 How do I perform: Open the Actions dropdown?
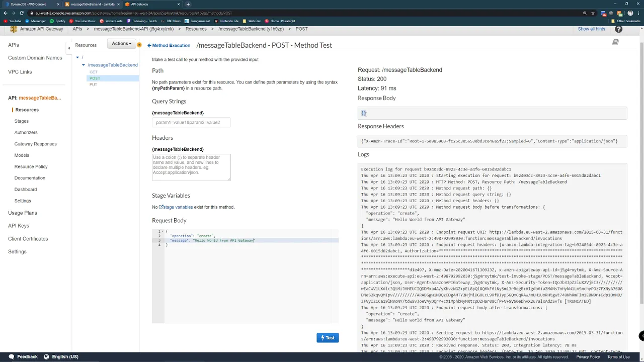[121, 44]
